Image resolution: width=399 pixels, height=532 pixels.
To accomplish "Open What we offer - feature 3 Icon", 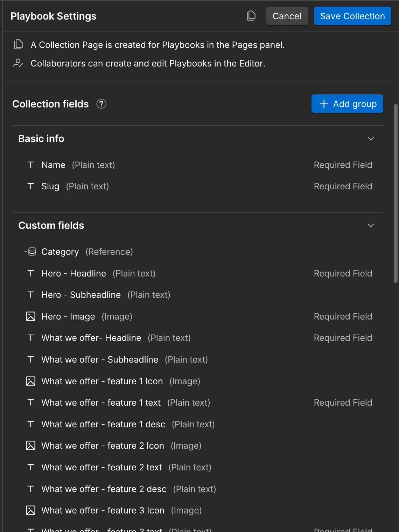I will (x=198, y=510).
